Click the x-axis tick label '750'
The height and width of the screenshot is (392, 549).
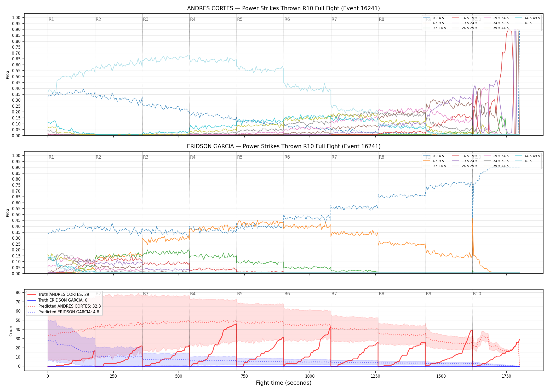pos(244,376)
